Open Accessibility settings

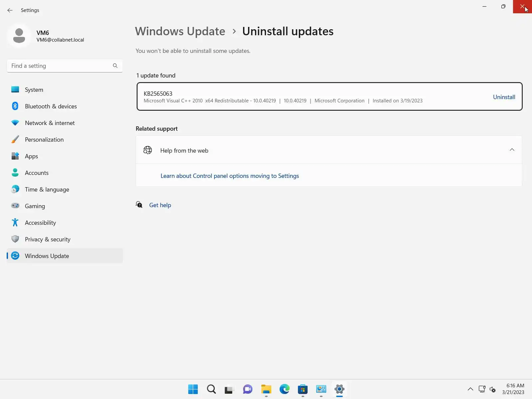click(65, 222)
